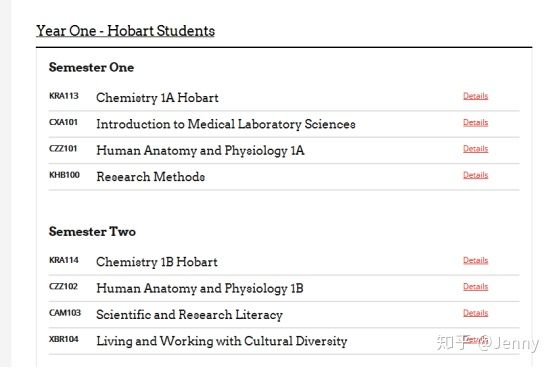Screen dimensions: 554x368
Task: Click the CAM103 unit code
Action: 65,313
